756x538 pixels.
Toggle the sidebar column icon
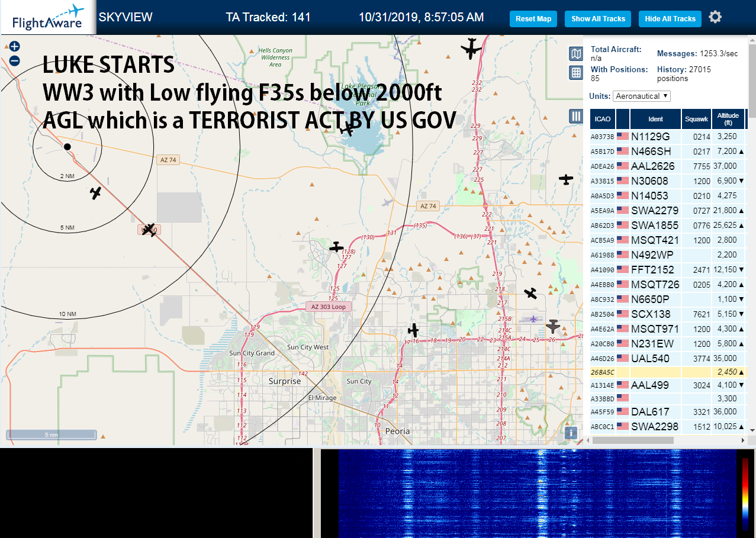(576, 116)
